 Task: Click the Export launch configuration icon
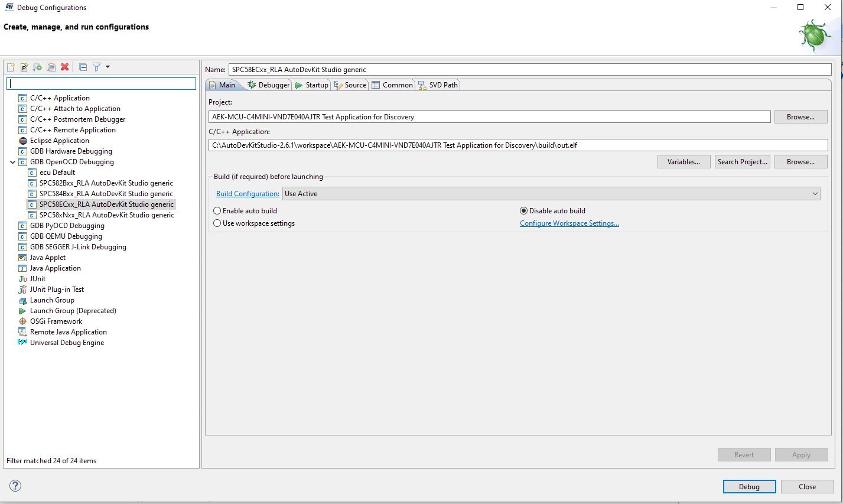(37, 67)
